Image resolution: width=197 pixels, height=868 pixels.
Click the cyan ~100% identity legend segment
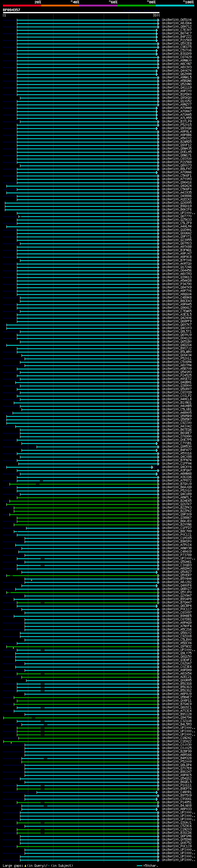click(175, 6)
